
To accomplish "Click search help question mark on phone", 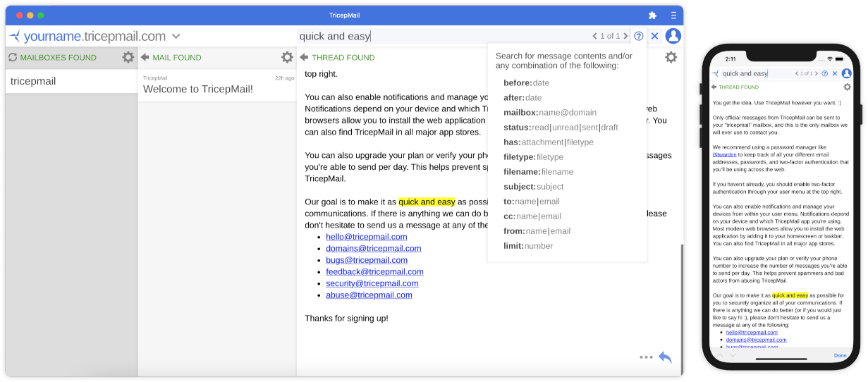I will [825, 73].
